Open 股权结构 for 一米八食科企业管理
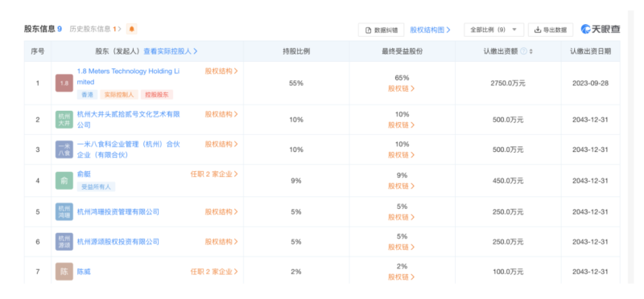Screen dimensions: 644x299 pos(221,144)
